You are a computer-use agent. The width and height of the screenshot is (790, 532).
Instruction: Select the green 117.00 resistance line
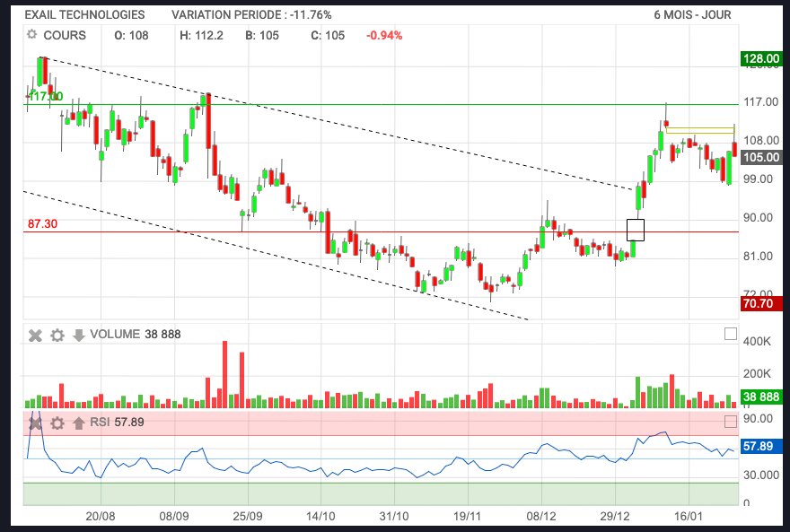click(359, 104)
